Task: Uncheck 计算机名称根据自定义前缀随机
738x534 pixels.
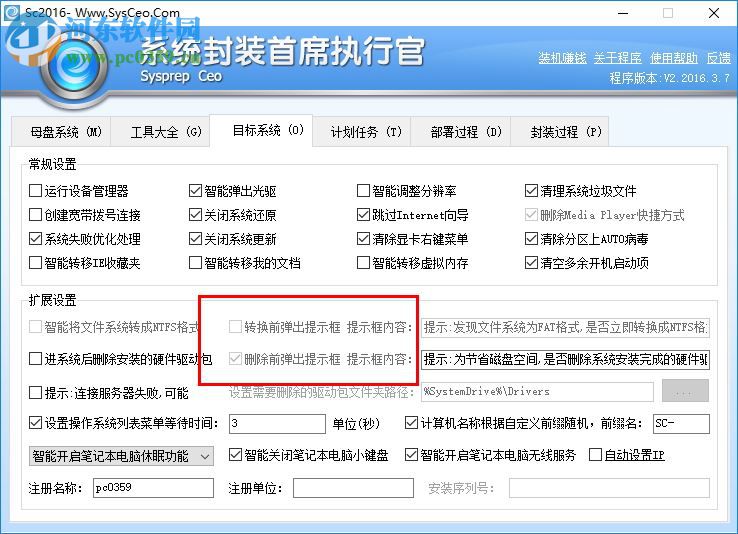Action: click(411, 422)
